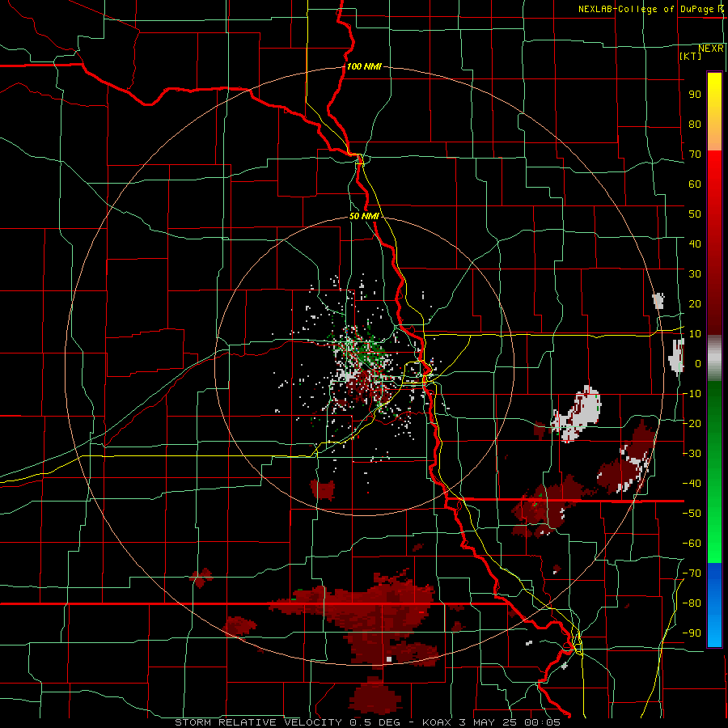Click the -40 value on the velocity scale
Image resolution: width=728 pixels, height=728 pixels.
pyautogui.click(x=692, y=484)
